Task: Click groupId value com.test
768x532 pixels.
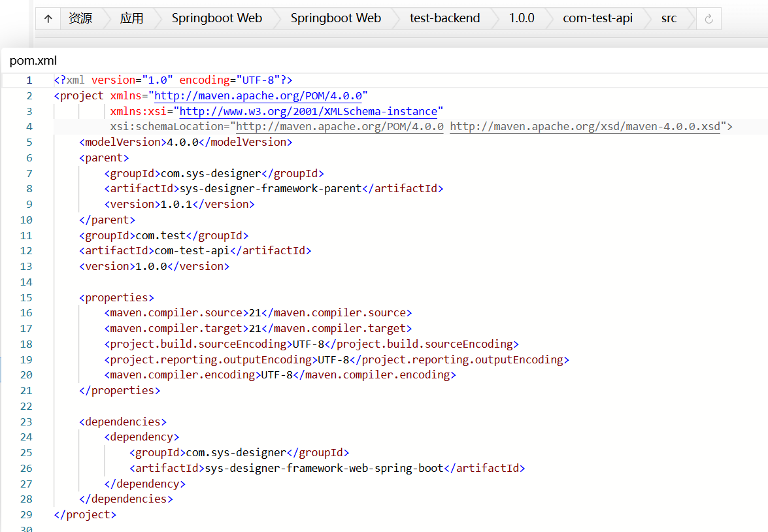Action: pyautogui.click(x=161, y=236)
